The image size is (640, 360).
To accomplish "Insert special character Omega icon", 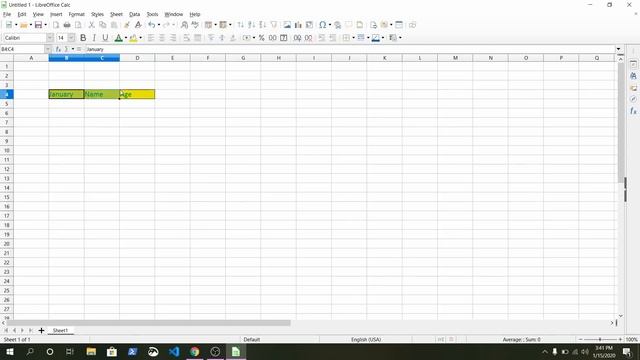I will pyautogui.click(x=322, y=25).
